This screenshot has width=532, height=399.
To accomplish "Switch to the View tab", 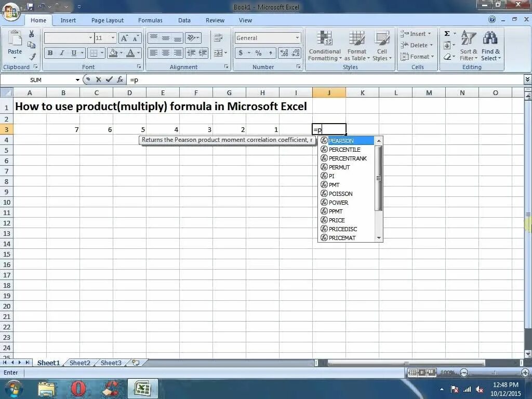I will click(245, 20).
